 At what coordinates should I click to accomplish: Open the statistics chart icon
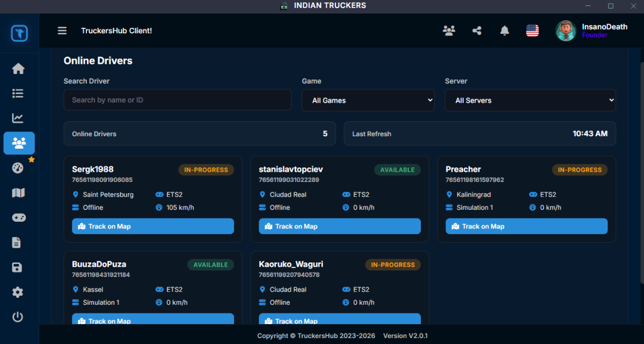tap(18, 118)
